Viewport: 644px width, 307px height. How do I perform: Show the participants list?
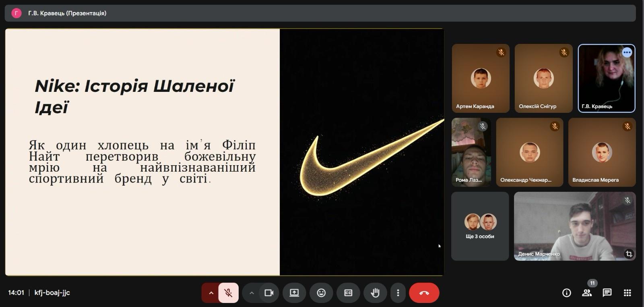(587, 293)
